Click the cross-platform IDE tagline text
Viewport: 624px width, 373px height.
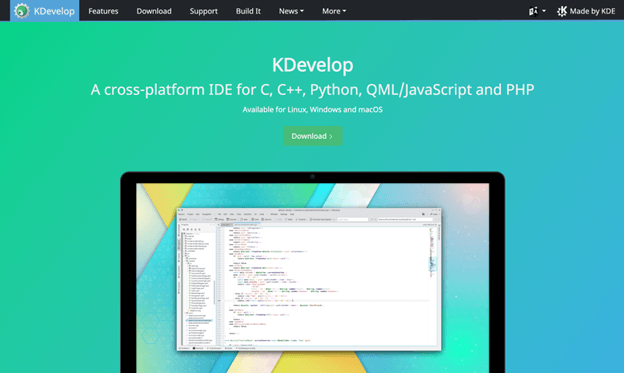[312, 90]
